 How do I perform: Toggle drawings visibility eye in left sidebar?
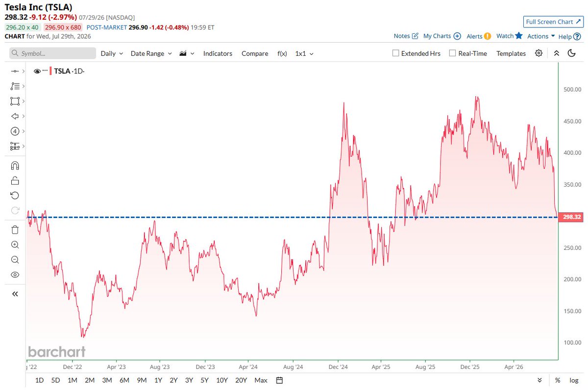click(x=15, y=275)
